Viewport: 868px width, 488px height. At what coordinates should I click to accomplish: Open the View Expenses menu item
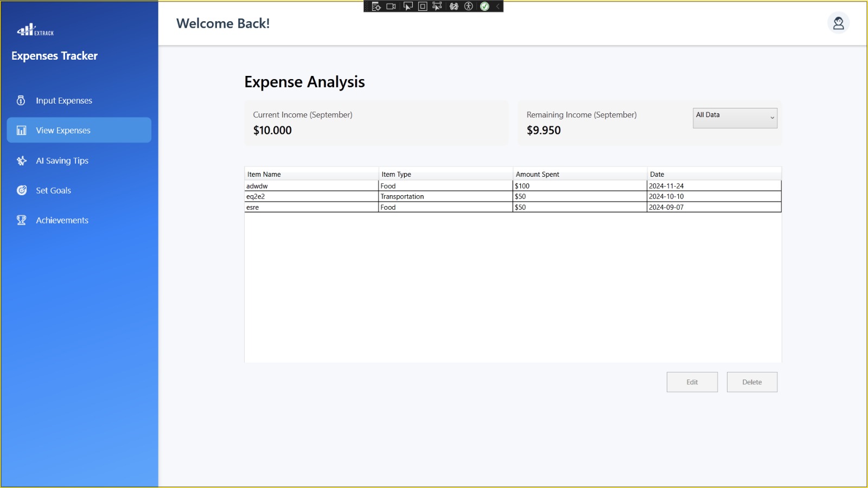coord(79,130)
